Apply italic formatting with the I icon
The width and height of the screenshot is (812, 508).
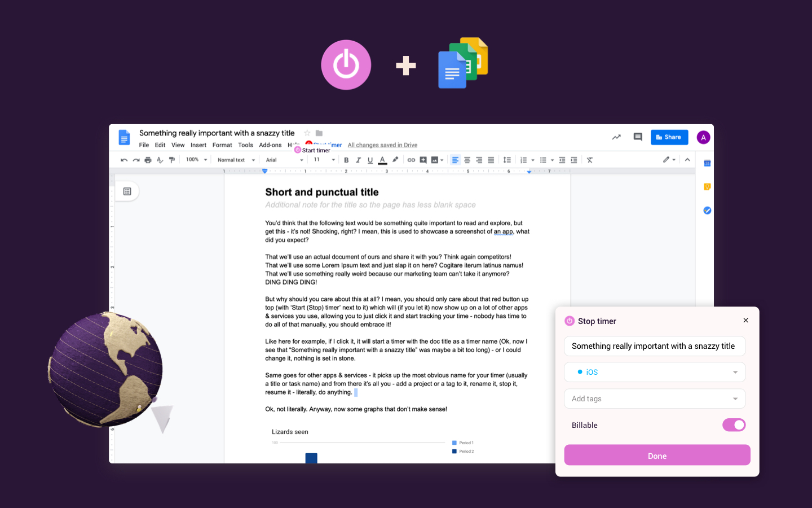(x=358, y=160)
